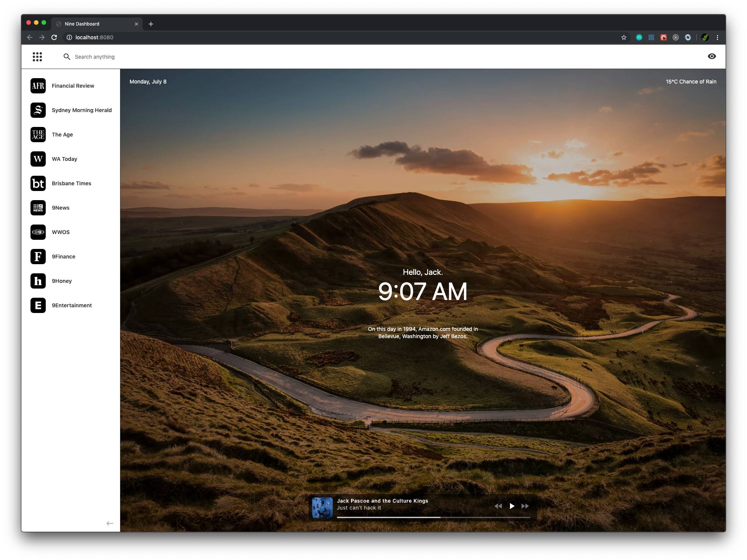Bookmark this page with star icon

[x=624, y=37]
